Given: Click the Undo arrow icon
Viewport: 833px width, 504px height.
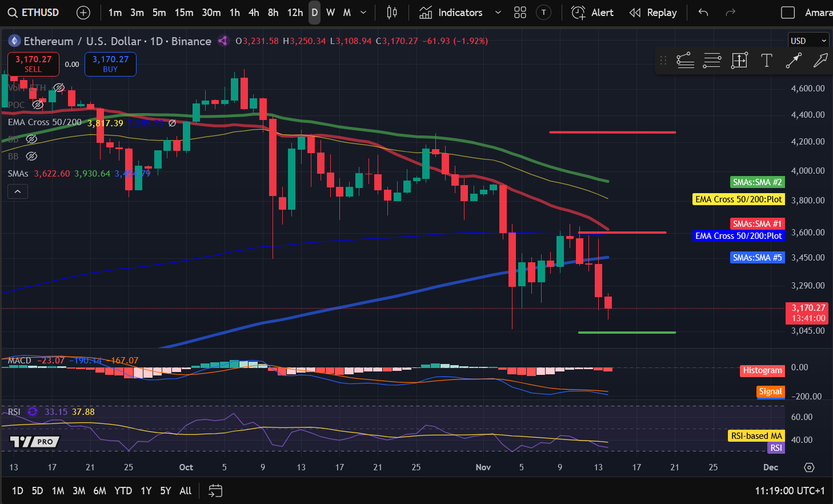Looking at the screenshot, I should click(703, 12).
